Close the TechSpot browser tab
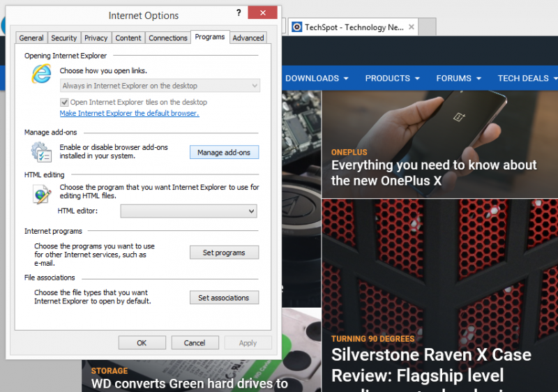 [x=412, y=27]
